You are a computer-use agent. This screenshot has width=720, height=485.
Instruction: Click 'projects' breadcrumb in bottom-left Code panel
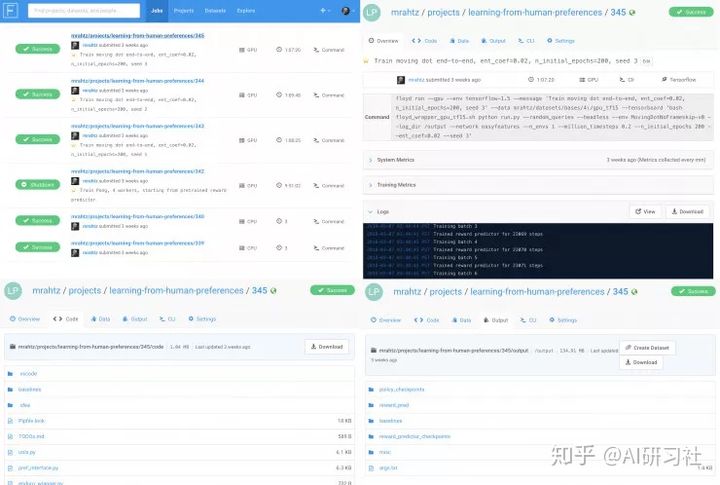pos(85,291)
